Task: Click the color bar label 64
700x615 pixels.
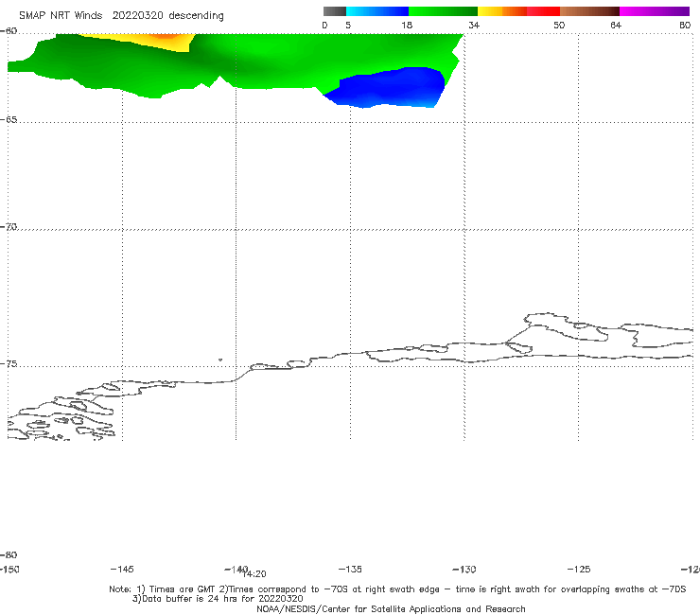Action: (x=616, y=26)
